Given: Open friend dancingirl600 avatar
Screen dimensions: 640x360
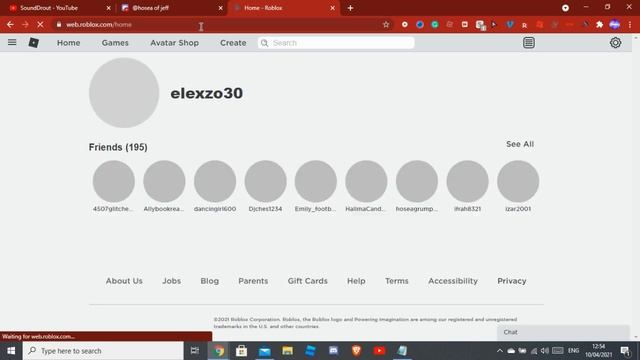Looking at the screenshot, I should (215, 181).
